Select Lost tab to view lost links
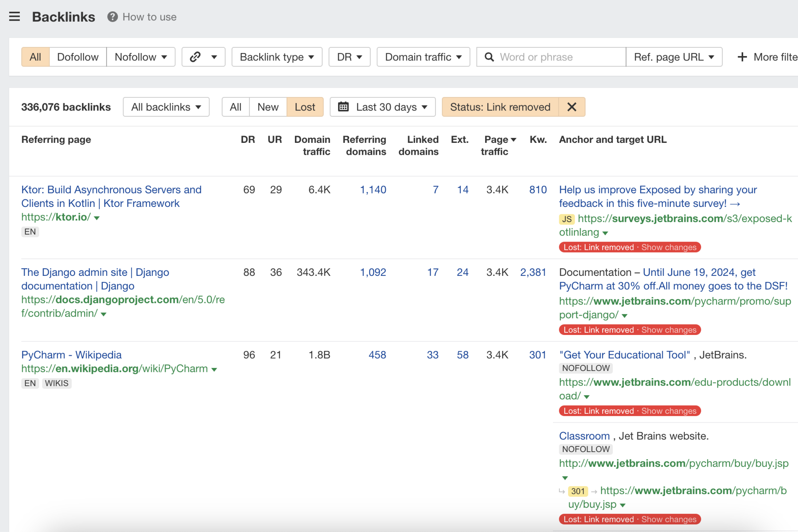The image size is (798, 532). 304,107
